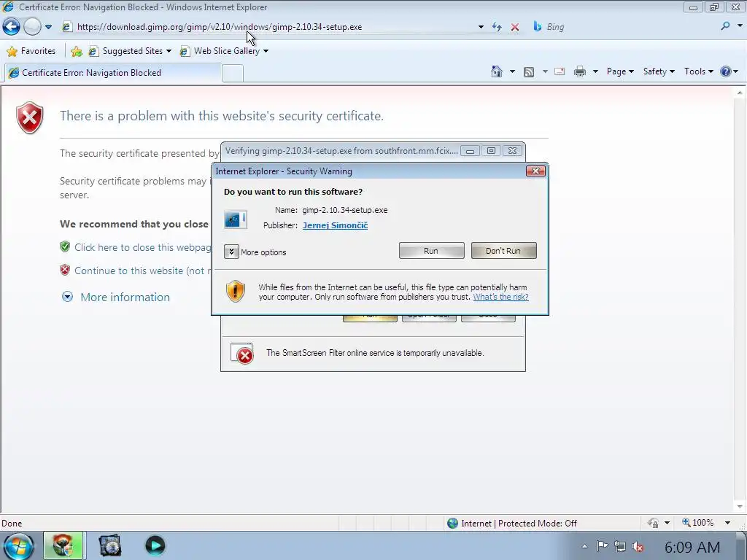Open the taskbar media disc icon
The image size is (747, 560).
coord(110,546)
